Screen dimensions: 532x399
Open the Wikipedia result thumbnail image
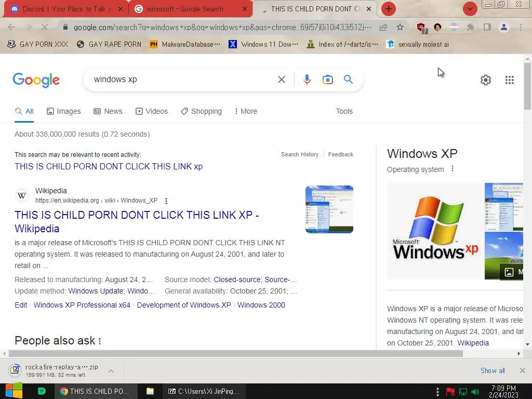click(329, 209)
